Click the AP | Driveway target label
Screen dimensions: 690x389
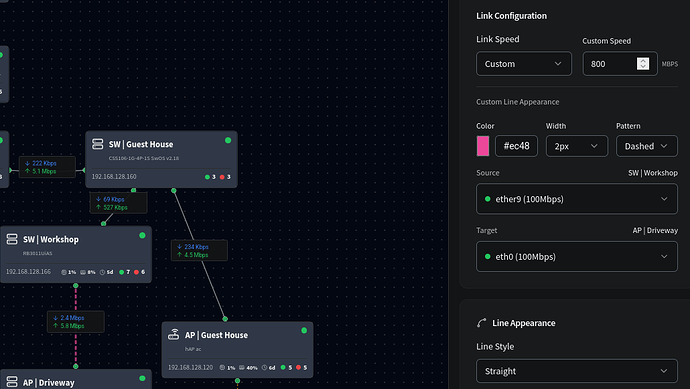(x=655, y=231)
